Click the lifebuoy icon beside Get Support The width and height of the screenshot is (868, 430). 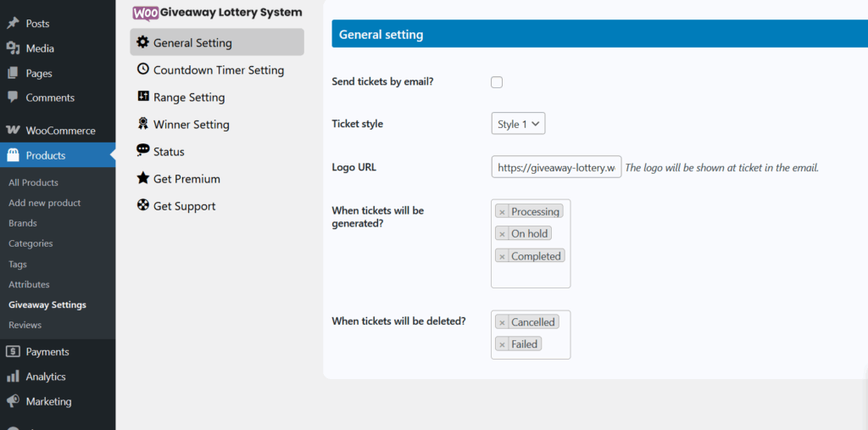click(142, 205)
